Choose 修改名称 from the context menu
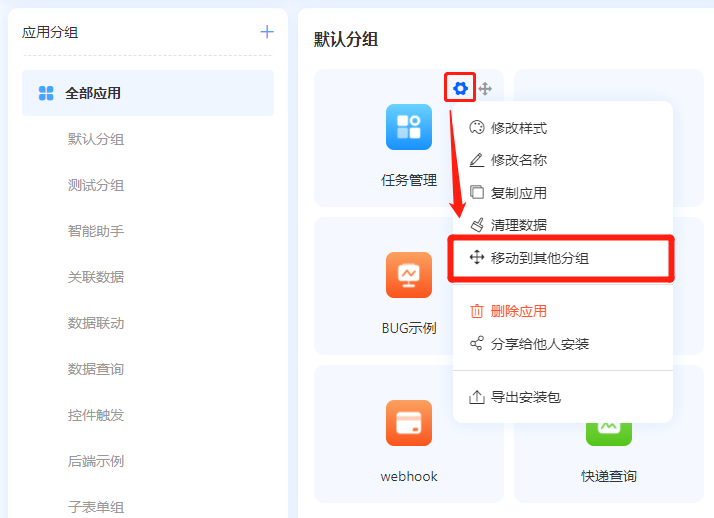This screenshot has width=714, height=518. 518,160
